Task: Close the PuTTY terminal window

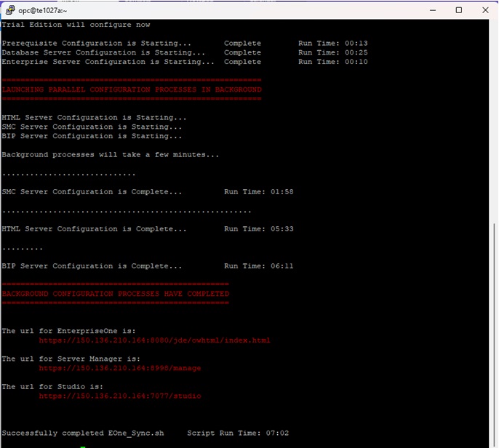Action: [x=485, y=10]
